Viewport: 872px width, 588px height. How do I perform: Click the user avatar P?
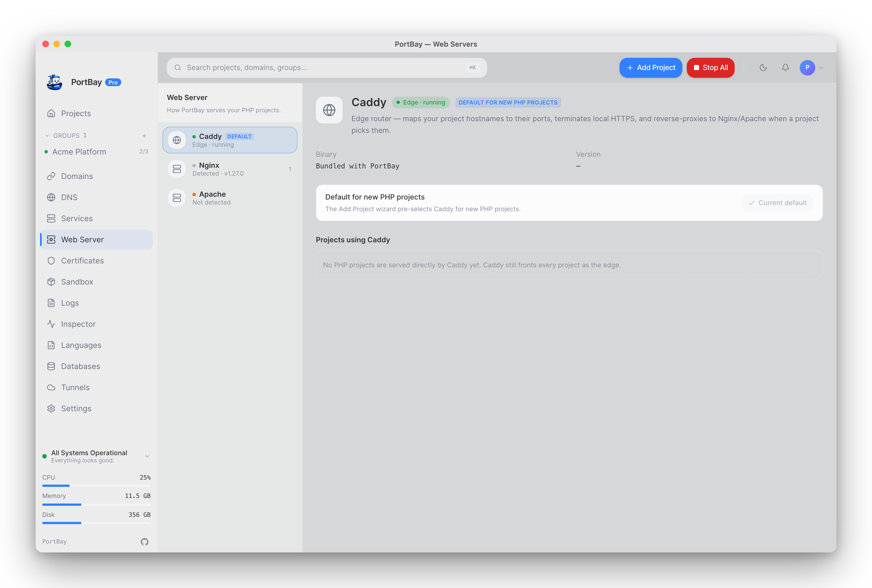807,68
